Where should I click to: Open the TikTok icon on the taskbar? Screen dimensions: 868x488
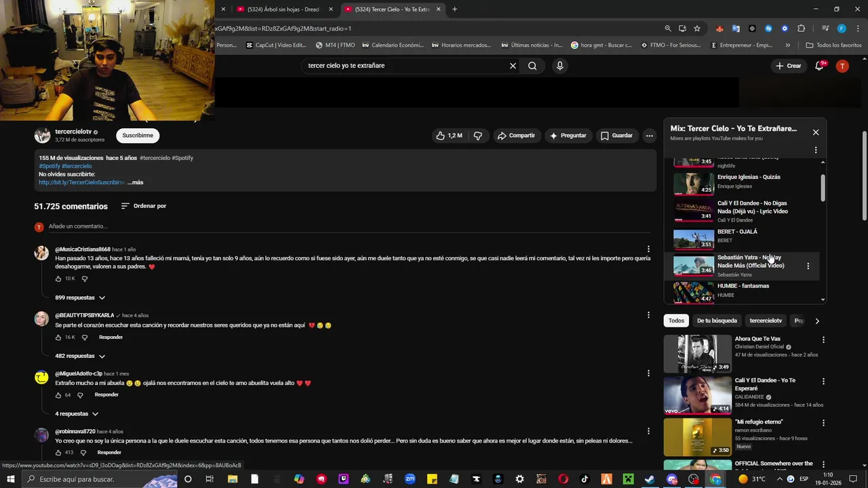[x=585, y=479]
